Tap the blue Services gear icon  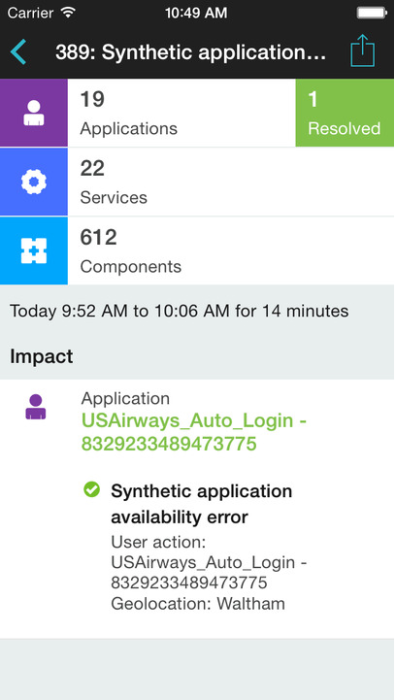34,182
